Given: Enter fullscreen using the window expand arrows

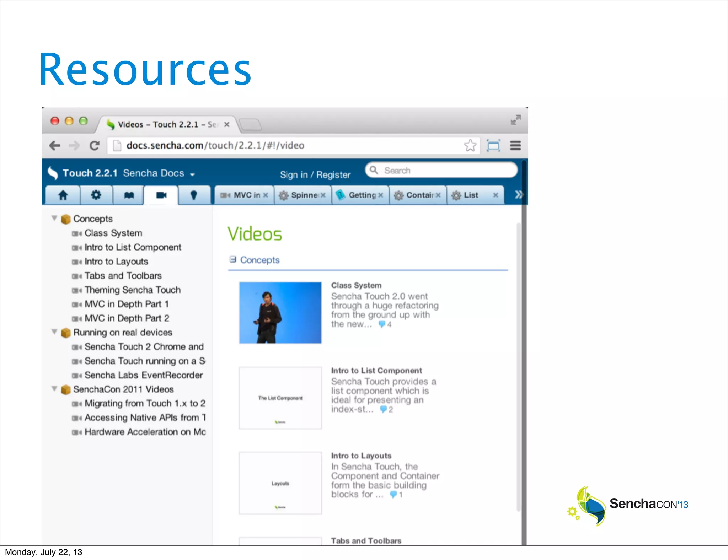Looking at the screenshot, I should click(516, 120).
